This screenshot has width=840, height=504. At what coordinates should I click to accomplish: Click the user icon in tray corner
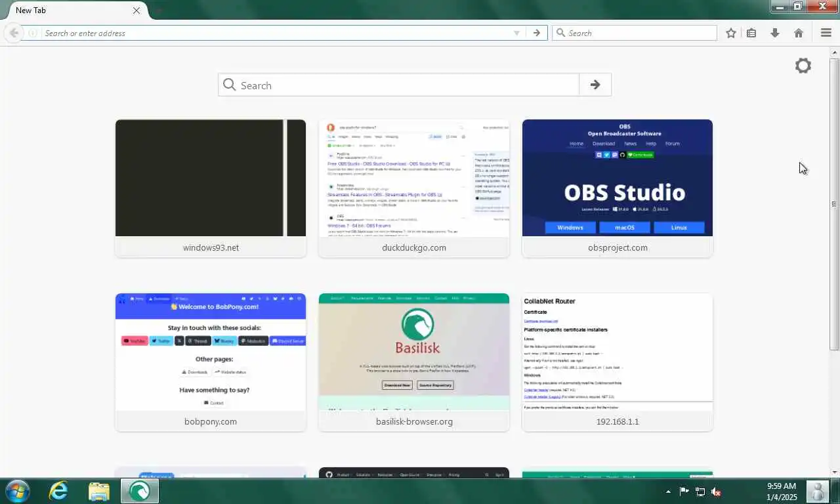click(817, 492)
